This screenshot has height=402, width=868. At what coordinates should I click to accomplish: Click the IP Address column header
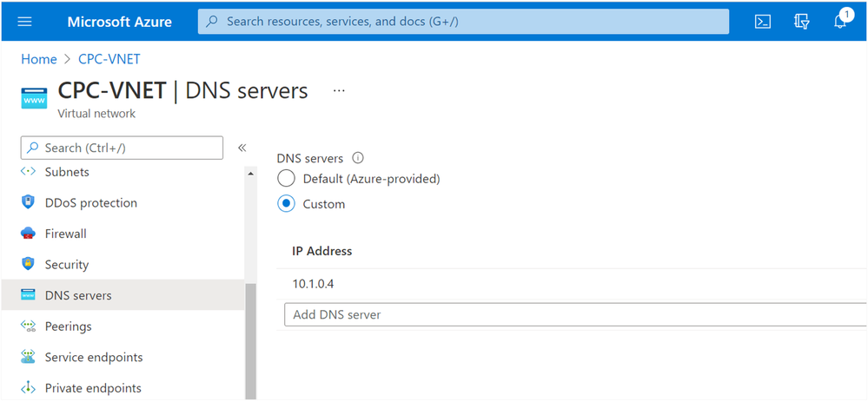[x=322, y=251]
